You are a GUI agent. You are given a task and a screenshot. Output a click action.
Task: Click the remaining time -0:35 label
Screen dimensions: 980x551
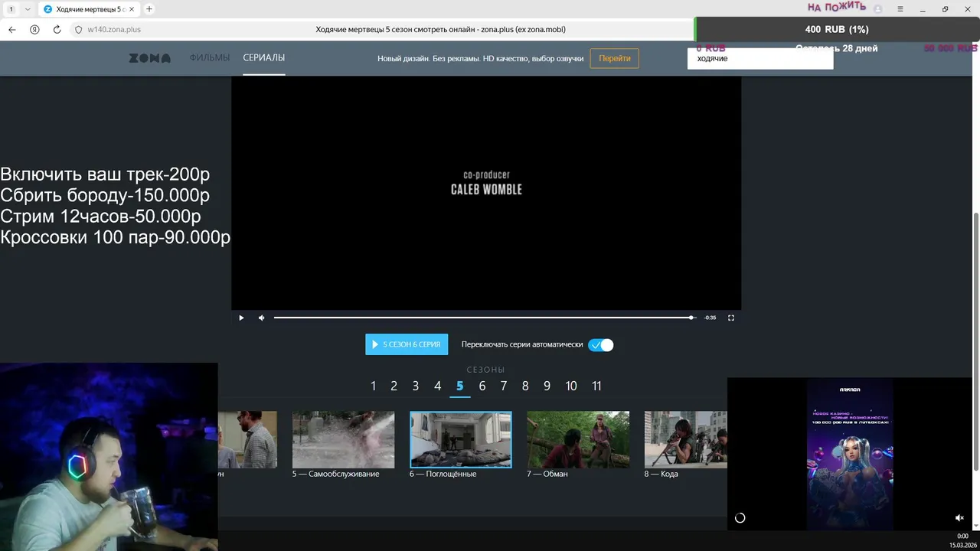point(710,318)
